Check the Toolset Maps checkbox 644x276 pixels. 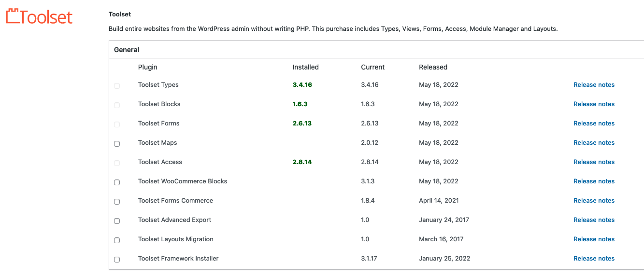click(x=117, y=144)
